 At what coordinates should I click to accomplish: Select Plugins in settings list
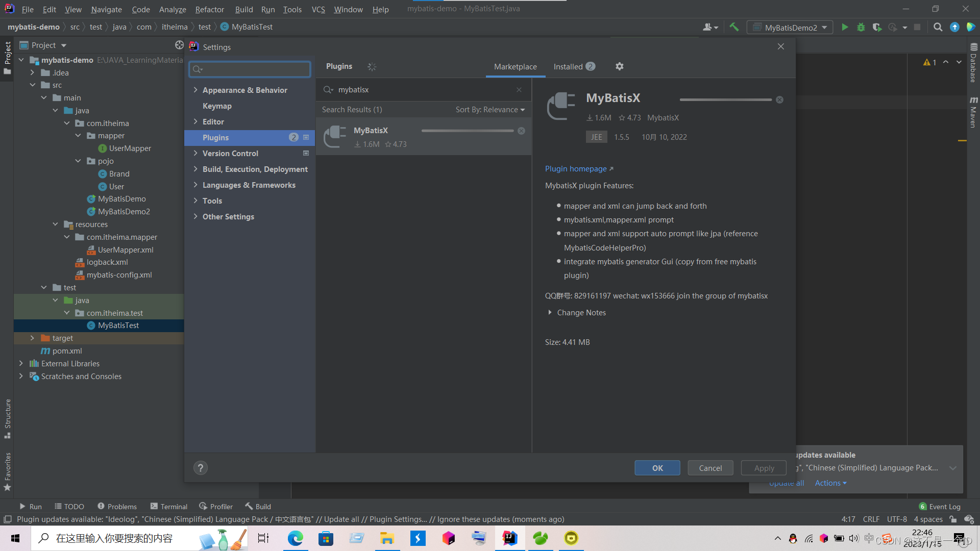pyautogui.click(x=250, y=137)
